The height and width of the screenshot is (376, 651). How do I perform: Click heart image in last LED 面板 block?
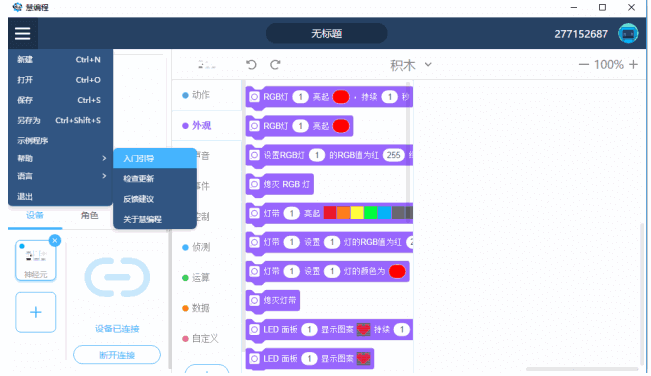pos(363,359)
